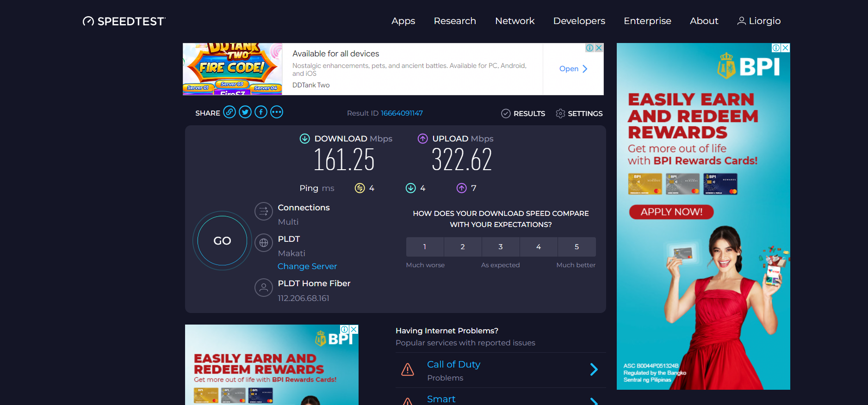Open the right BPI ad info icon
Viewport: 868px width, 405px height.
point(776,48)
